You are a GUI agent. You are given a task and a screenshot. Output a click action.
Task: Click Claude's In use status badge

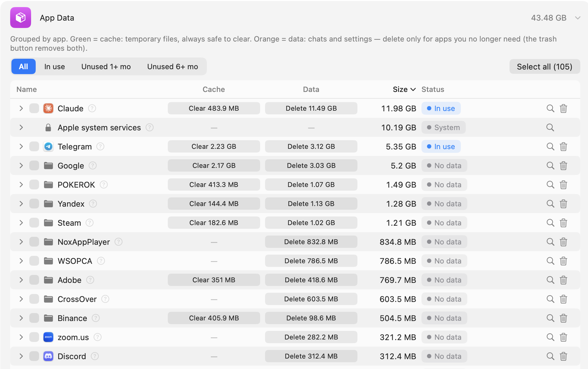pyautogui.click(x=441, y=108)
